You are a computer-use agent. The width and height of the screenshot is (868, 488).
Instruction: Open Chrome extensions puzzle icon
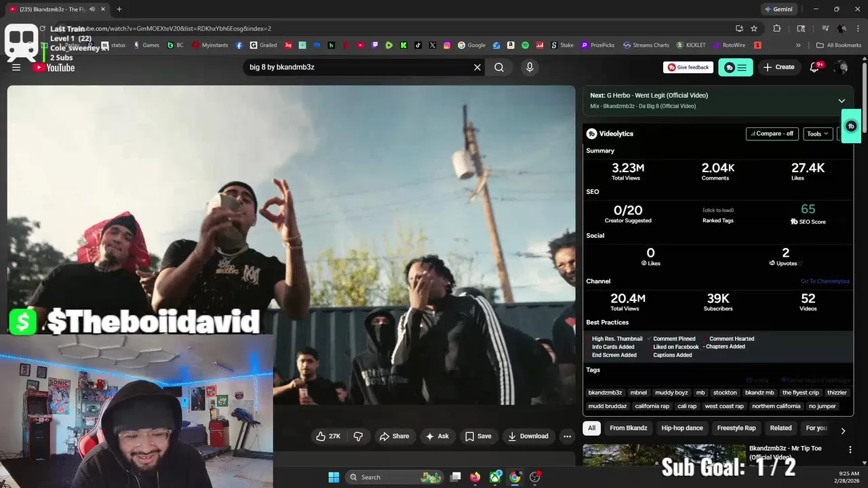click(x=777, y=28)
